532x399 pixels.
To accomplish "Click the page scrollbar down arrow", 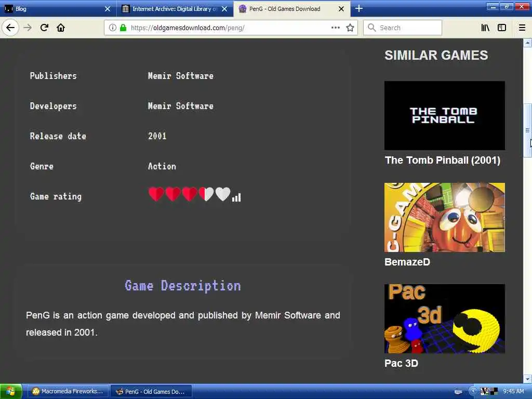I will [528, 379].
